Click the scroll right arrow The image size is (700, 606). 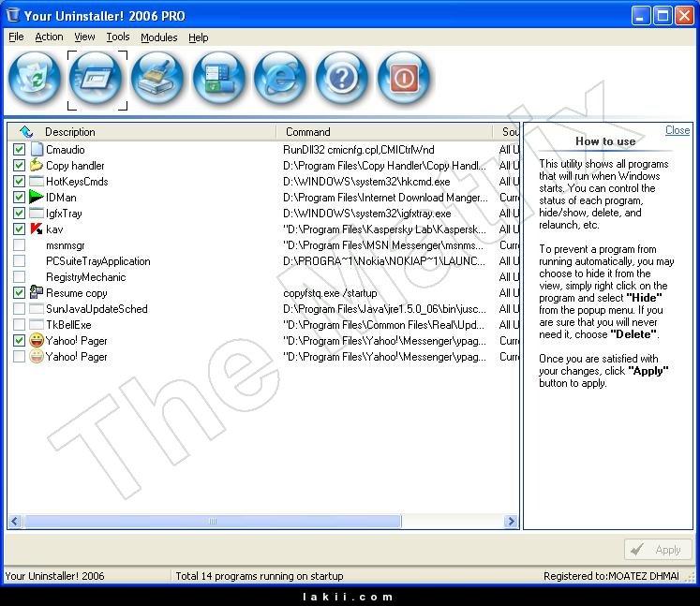coord(511,521)
